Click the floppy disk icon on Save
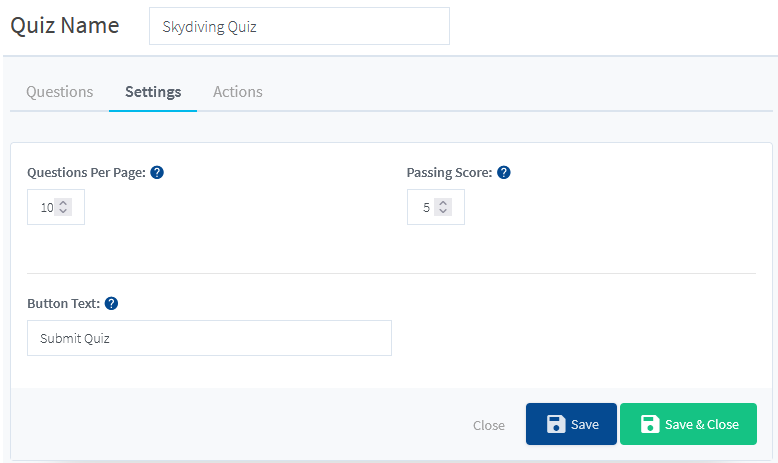Viewport: 778px width, 463px height. tap(556, 424)
